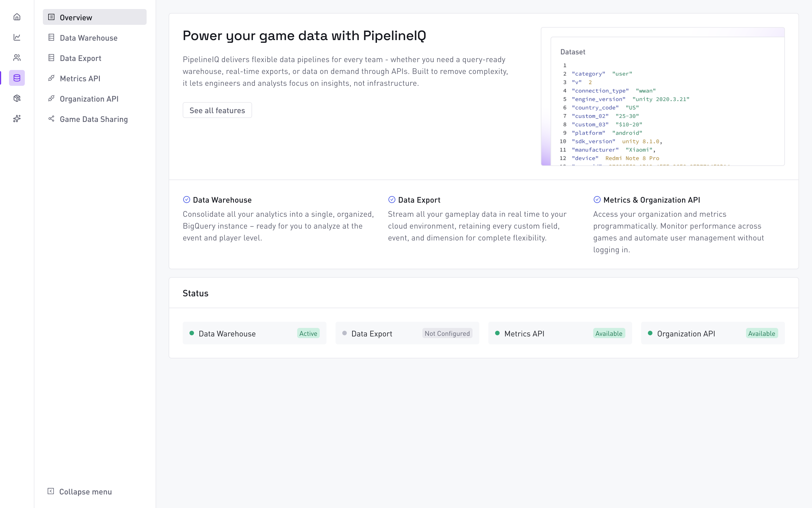
Task: Click the Data Warehouse feature heading
Action: (x=222, y=200)
